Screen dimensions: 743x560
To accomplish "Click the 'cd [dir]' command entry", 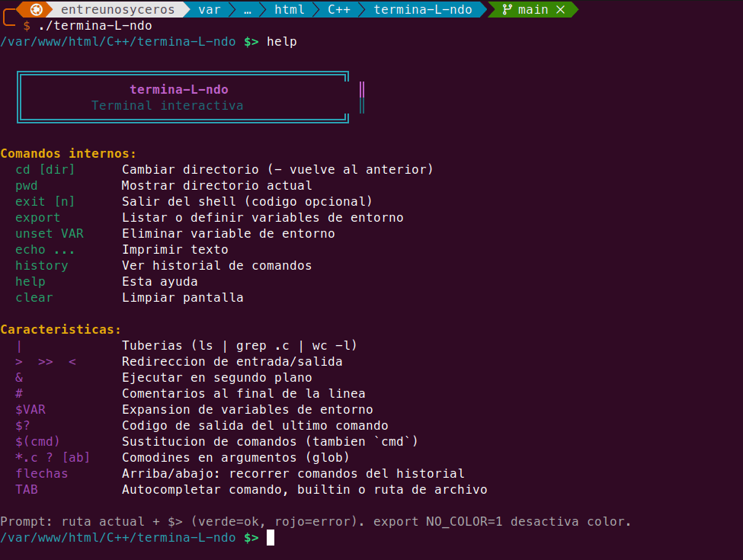I will [45, 170].
